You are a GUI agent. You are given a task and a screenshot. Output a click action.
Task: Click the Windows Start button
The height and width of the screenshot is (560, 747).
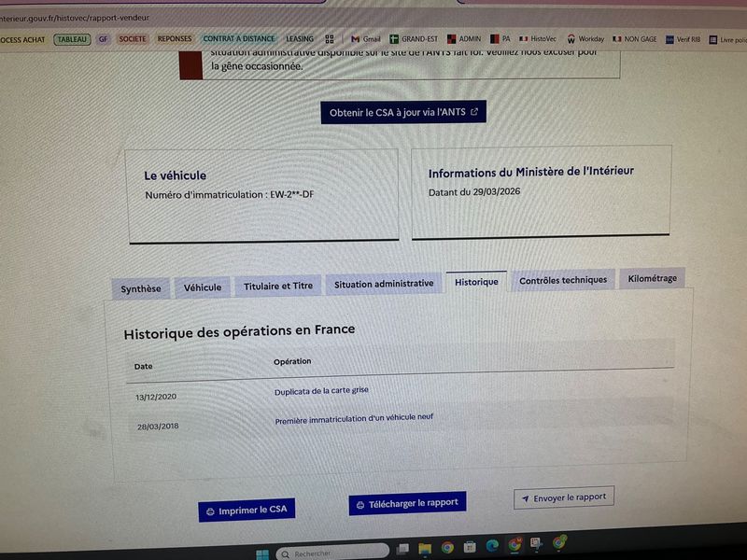click(262, 554)
